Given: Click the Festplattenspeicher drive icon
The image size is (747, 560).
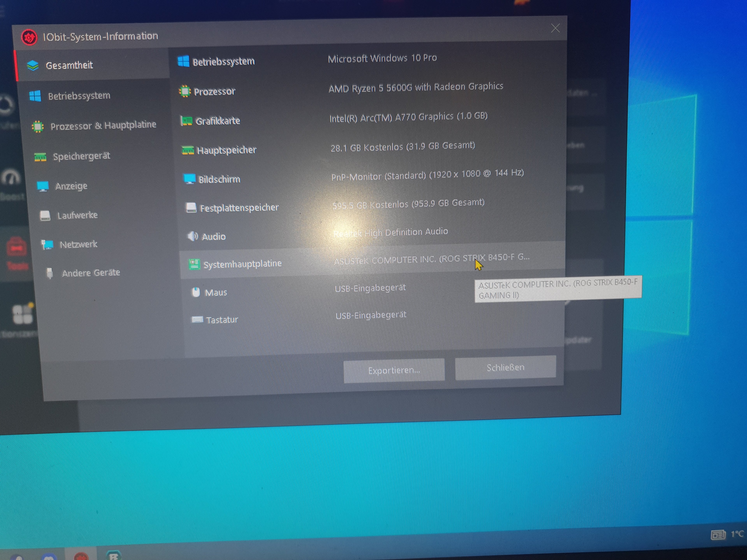Looking at the screenshot, I should point(191,208).
